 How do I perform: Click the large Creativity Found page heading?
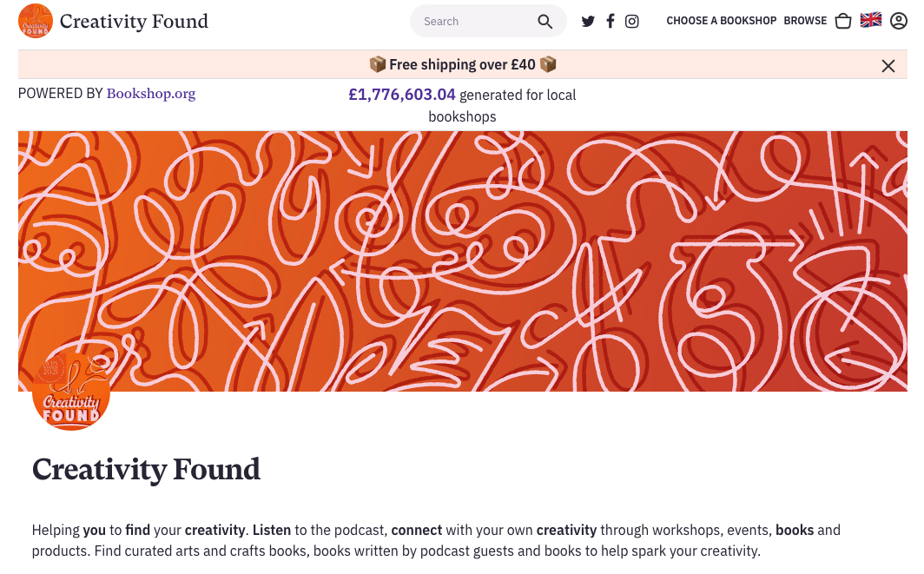(146, 470)
